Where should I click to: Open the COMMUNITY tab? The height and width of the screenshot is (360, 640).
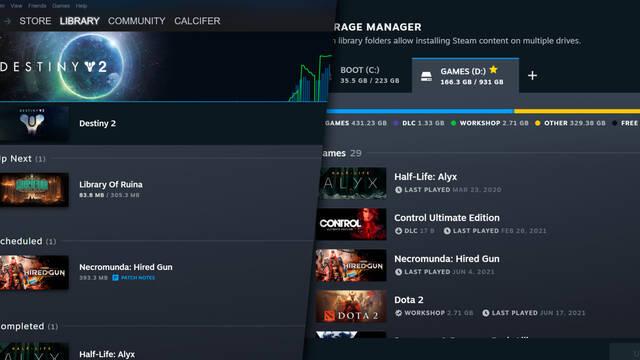tap(137, 21)
